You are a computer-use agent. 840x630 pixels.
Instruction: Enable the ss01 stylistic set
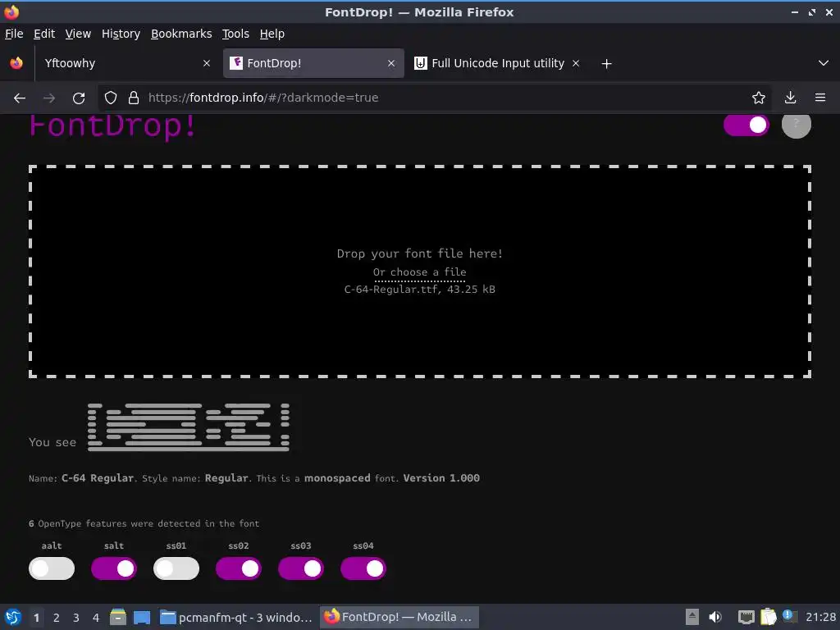[176, 568]
